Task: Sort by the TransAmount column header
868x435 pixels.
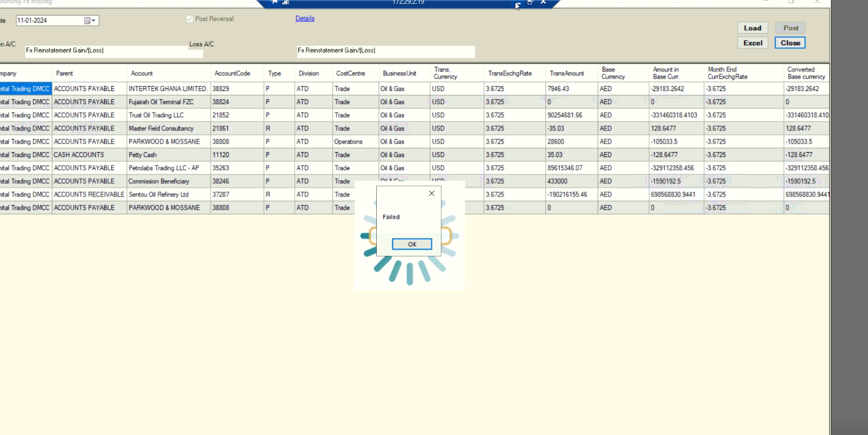Action: [x=566, y=73]
